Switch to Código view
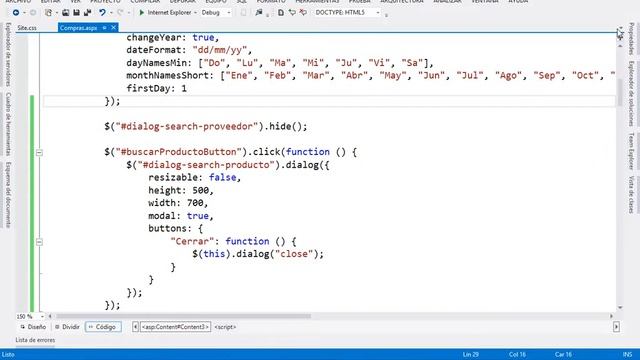The width and height of the screenshot is (640, 360). (x=103, y=327)
